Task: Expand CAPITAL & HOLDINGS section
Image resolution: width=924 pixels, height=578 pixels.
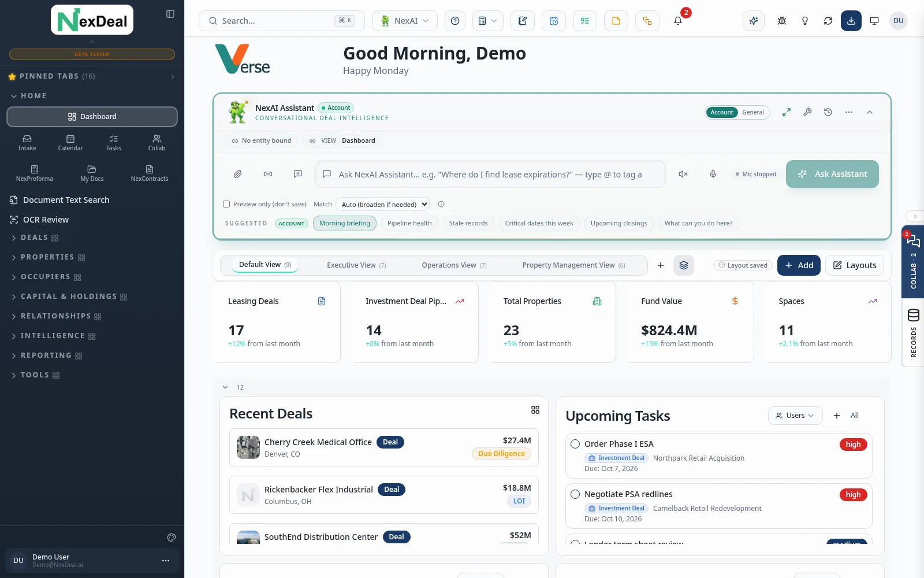Action: point(68,297)
